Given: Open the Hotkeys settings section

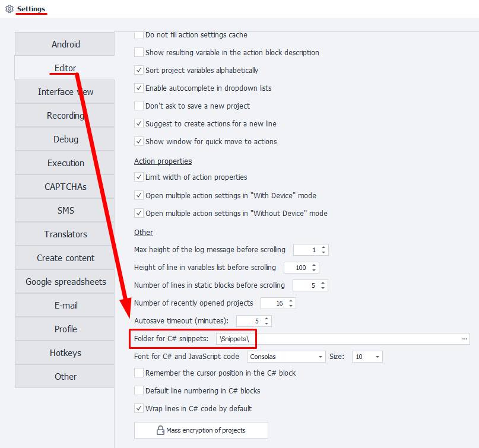Looking at the screenshot, I should (x=65, y=352).
